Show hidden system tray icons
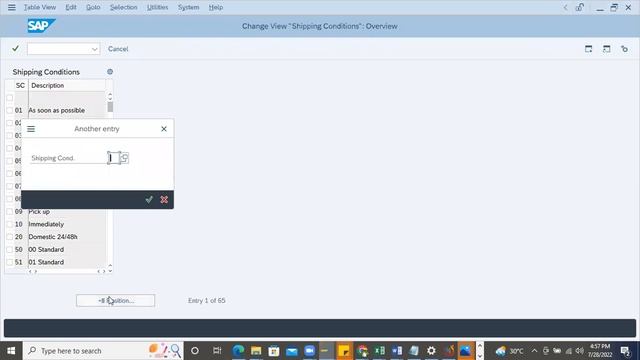 534,351
